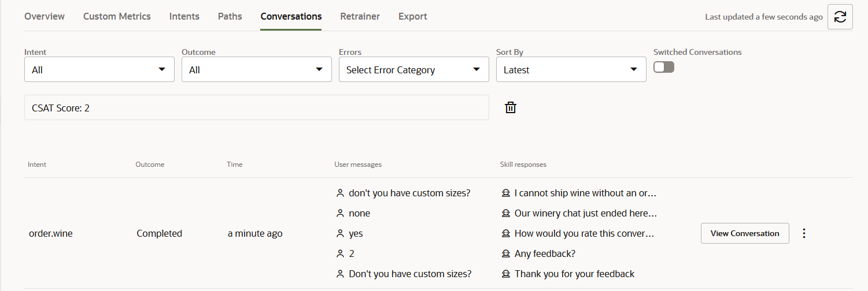Open the three-dot row actions menu
This screenshot has height=291, width=868.
(804, 233)
